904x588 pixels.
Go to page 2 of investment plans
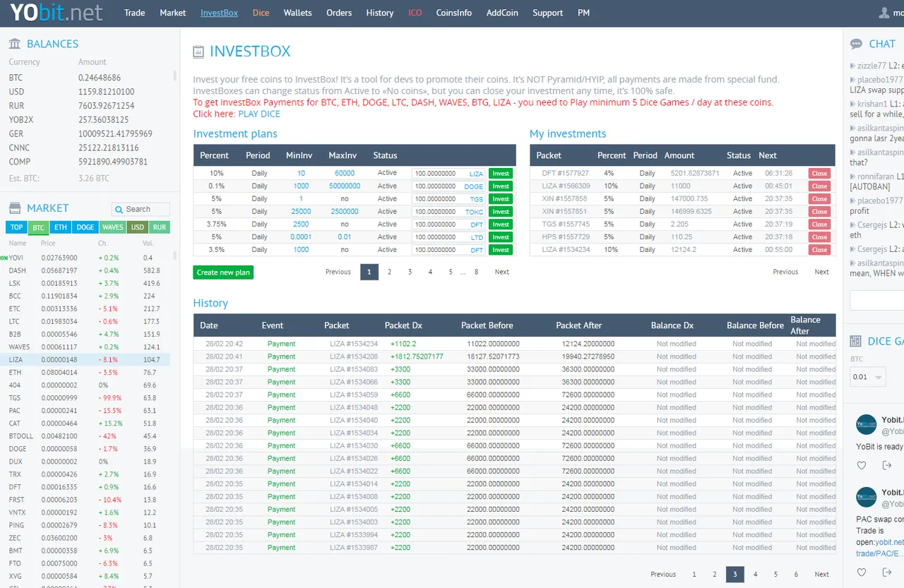pyautogui.click(x=389, y=272)
